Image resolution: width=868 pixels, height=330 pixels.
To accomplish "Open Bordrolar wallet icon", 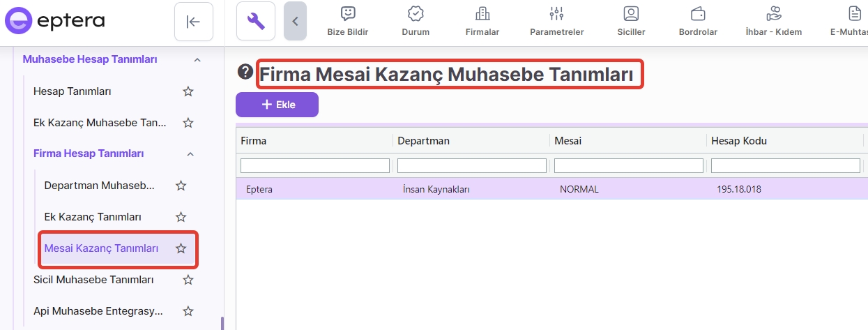I will [x=698, y=14].
